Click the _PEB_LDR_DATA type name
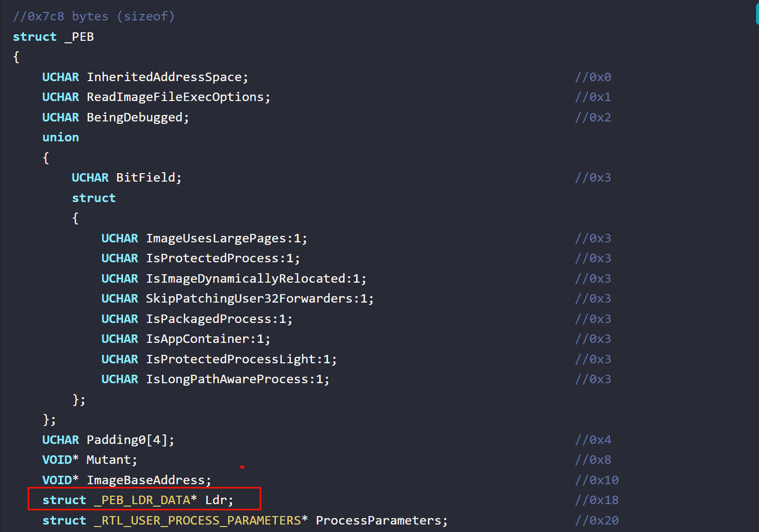Image resolution: width=759 pixels, height=532 pixels. (142, 500)
